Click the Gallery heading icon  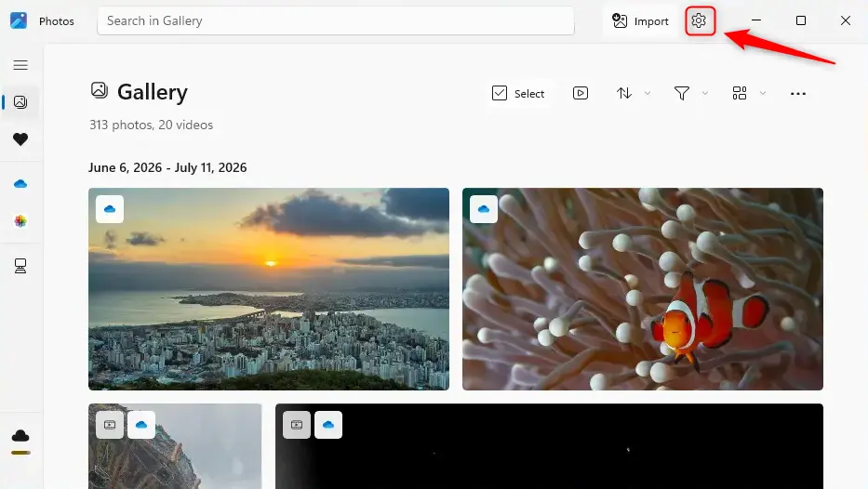tap(100, 90)
